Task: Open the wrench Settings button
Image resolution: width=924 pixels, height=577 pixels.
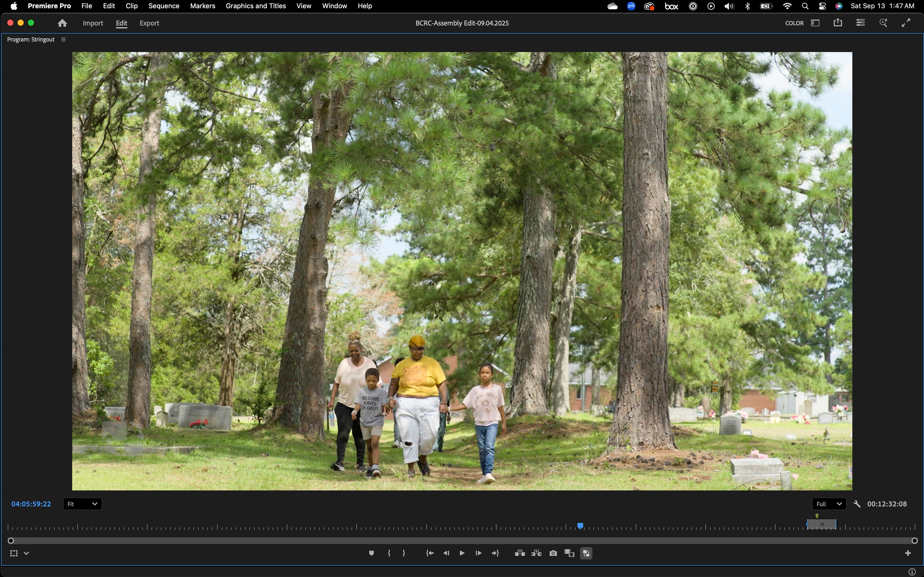Action: [857, 504]
